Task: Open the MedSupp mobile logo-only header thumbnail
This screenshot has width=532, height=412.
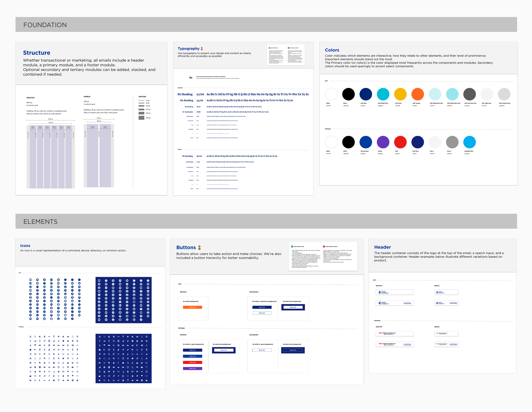Action: pyautogui.click(x=446, y=333)
